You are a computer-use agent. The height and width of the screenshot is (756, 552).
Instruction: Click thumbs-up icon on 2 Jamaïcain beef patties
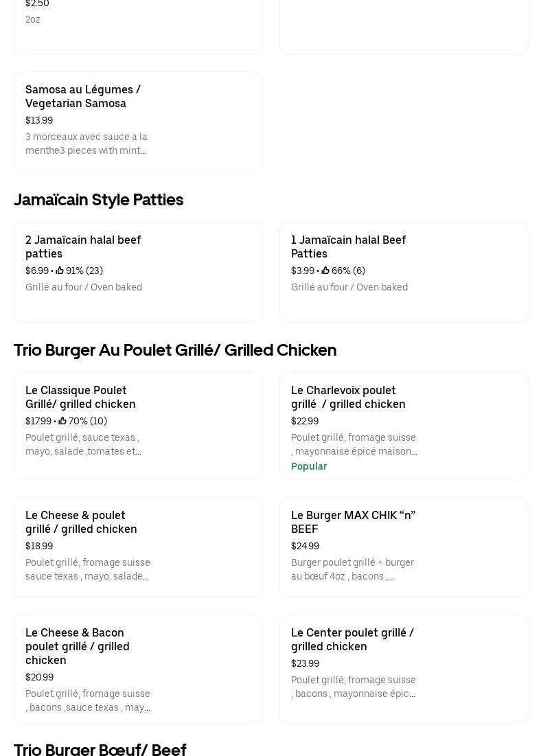pos(60,271)
